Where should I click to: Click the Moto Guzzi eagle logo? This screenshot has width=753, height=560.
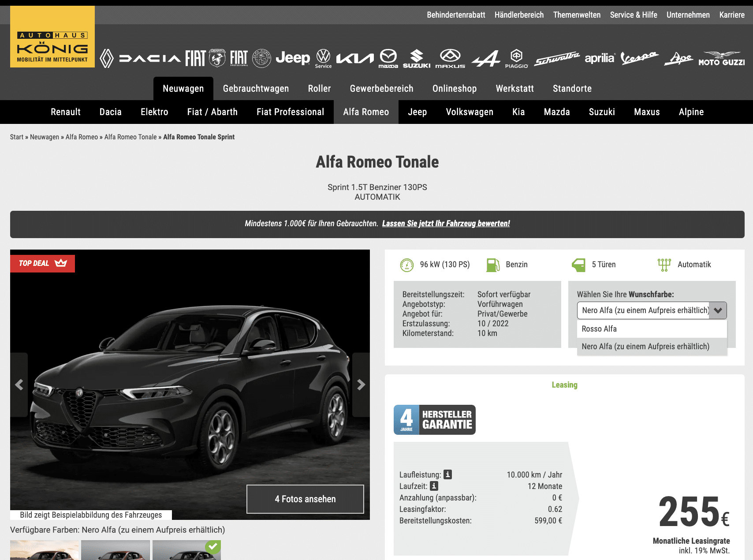[721, 59]
